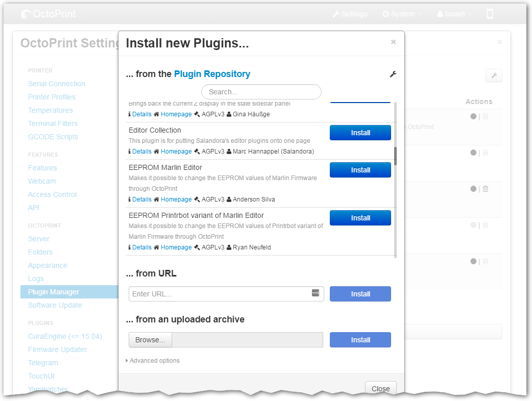Expand Advanced options section
Screen dimensions: 532x401
coord(153,361)
